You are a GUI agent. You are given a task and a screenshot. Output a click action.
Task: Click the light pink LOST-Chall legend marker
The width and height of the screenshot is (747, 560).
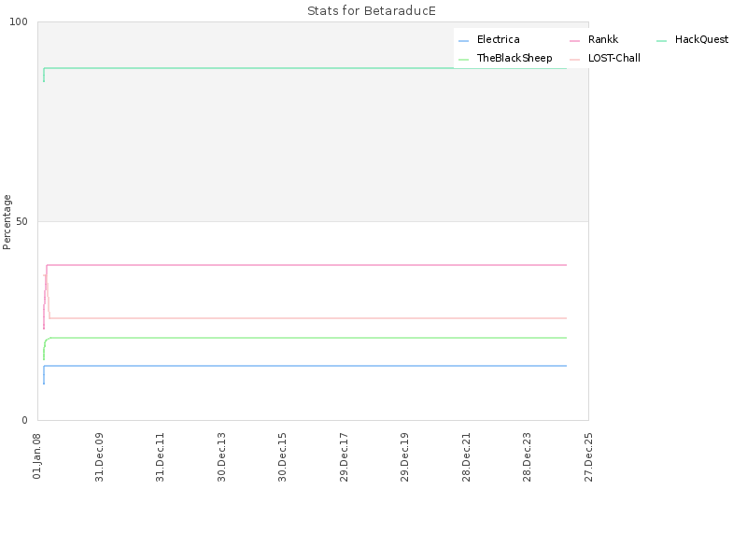point(574,60)
